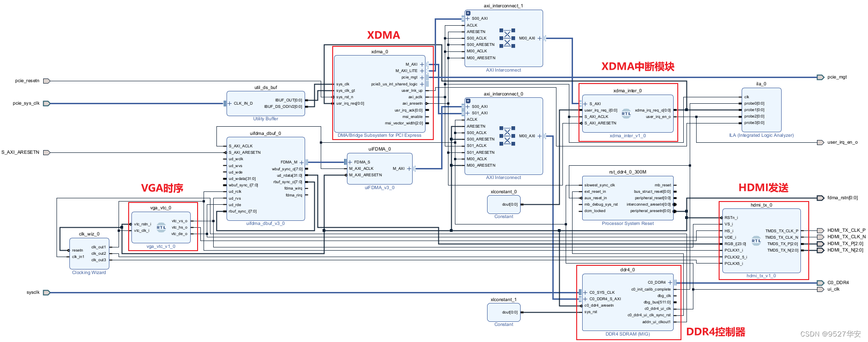868x342 pixels.
Task: Select the crossbar icon inside axi_interconnect_1
Action: click(x=507, y=38)
